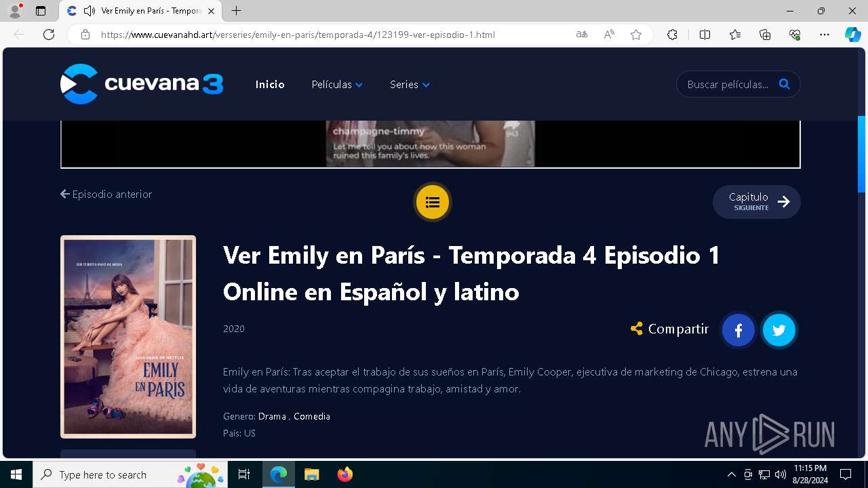Open the volume control
Viewport: 868px width, 488px height.
[x=781, y=474]
